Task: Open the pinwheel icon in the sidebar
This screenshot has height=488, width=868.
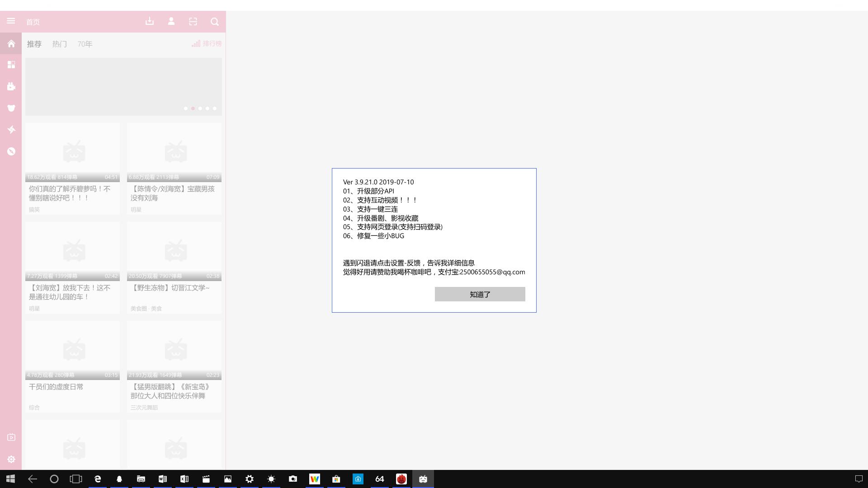Action: [x=11, y=130]
